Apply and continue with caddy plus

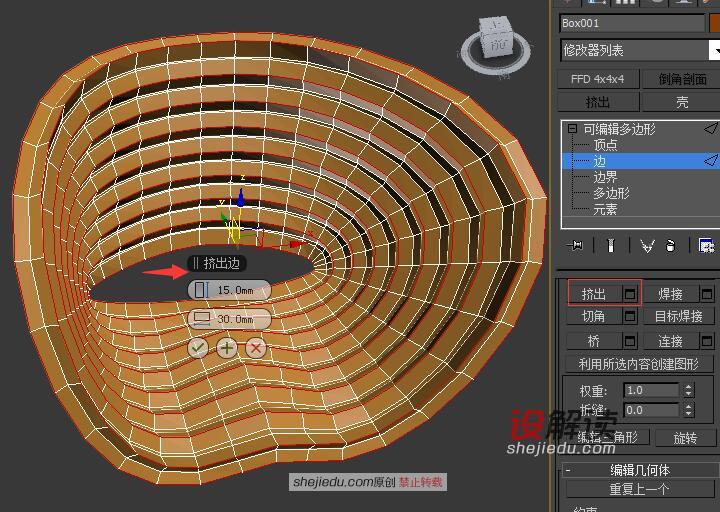[227, 348]
